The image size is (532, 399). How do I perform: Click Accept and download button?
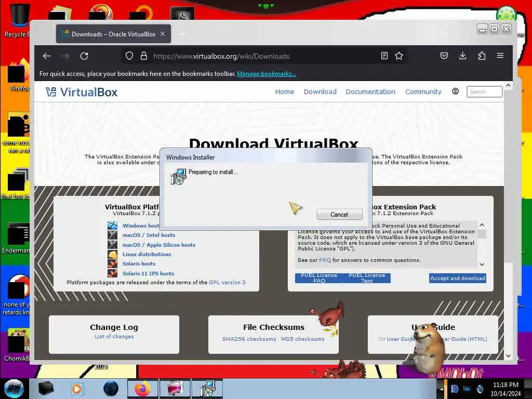457,278
